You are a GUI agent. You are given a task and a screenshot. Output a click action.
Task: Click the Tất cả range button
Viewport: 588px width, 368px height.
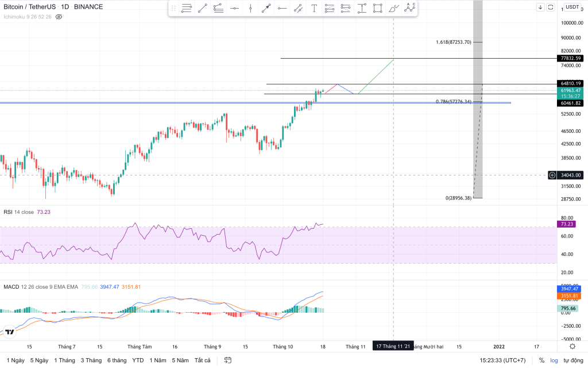click(202, 360)
